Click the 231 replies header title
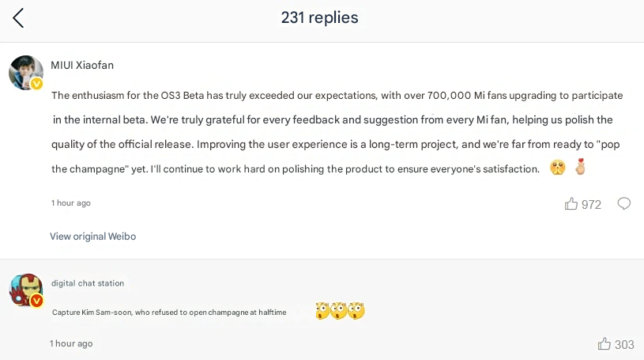Viewport: 644px width, 360px height. 319,17
